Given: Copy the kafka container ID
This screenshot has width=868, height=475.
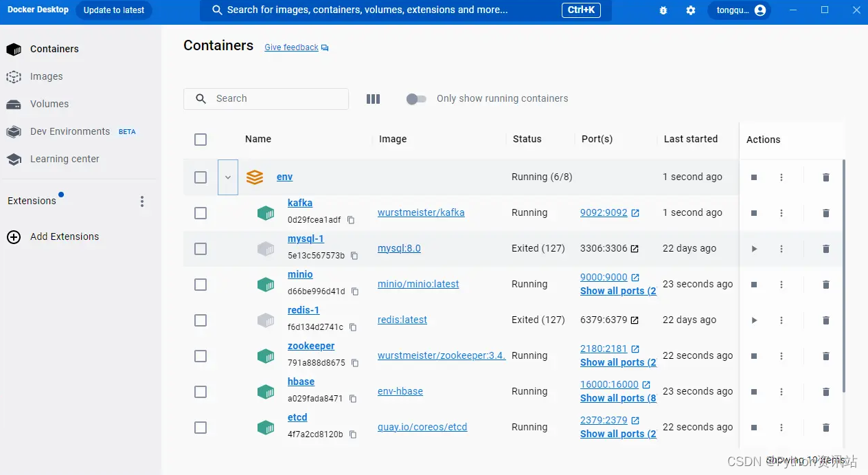Looking at the screenshot, I should [351, 220].
